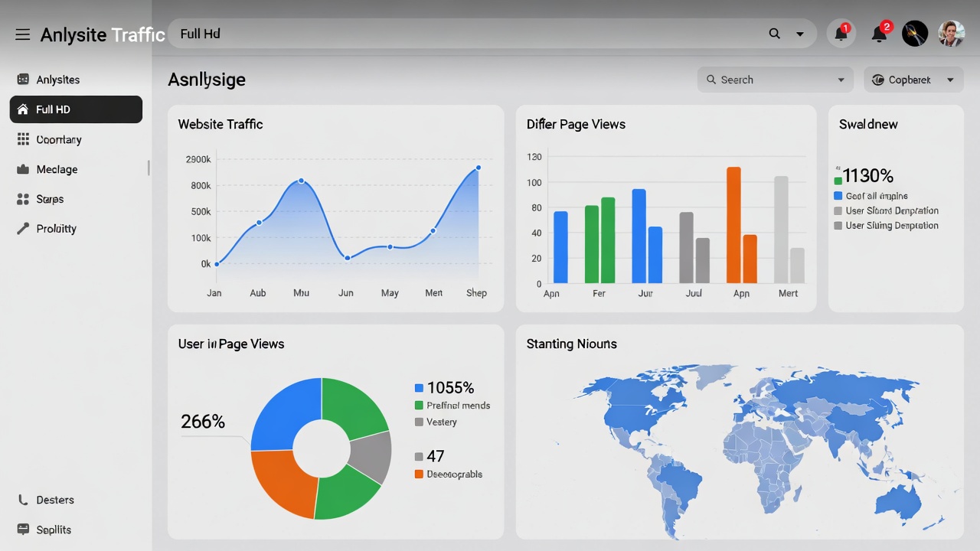Open Spllits at the sidebar bottom

(54, 530)
